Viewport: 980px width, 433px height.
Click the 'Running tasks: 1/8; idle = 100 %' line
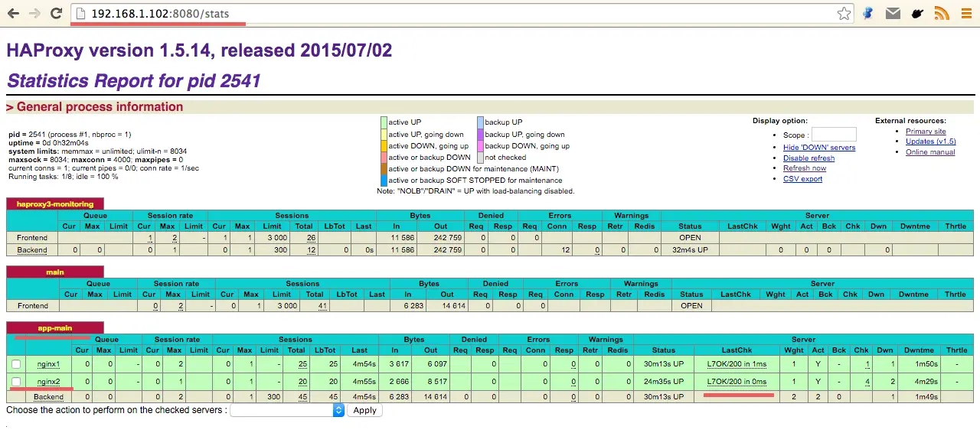click(x=64, y=177)
